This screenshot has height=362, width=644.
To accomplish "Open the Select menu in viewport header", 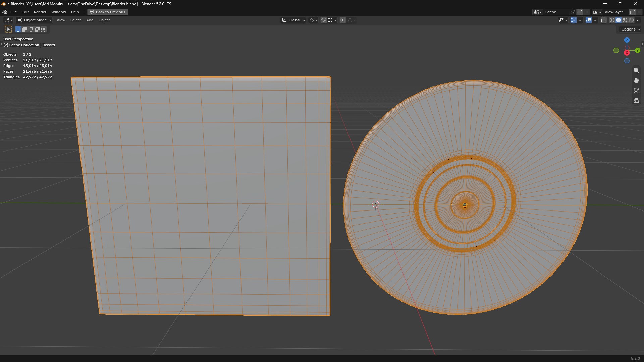I will click(x=75, y=20).
